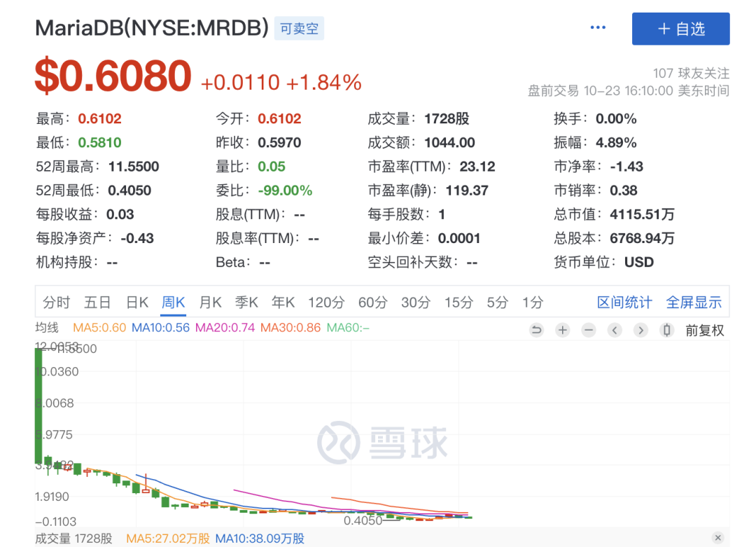Click the 成交额 1044.00 value
Screen dimensions: 756x547
pos(449,143)
